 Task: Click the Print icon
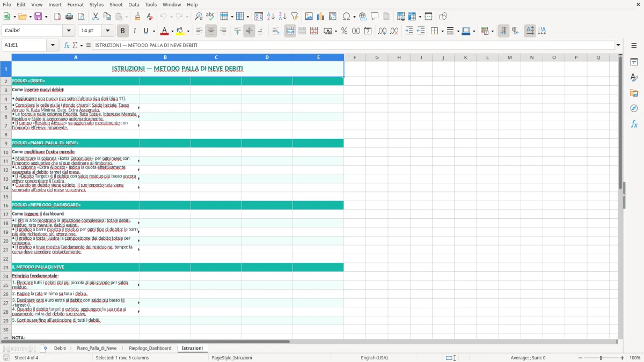click(69, 17)
